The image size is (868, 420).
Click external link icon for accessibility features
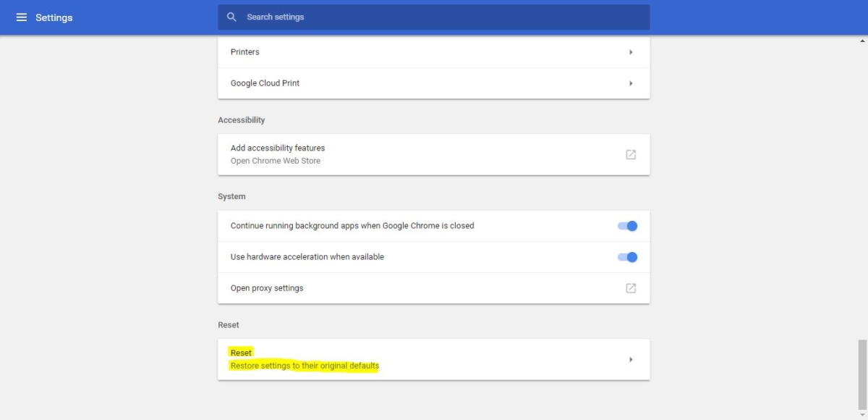coord(631,154)
